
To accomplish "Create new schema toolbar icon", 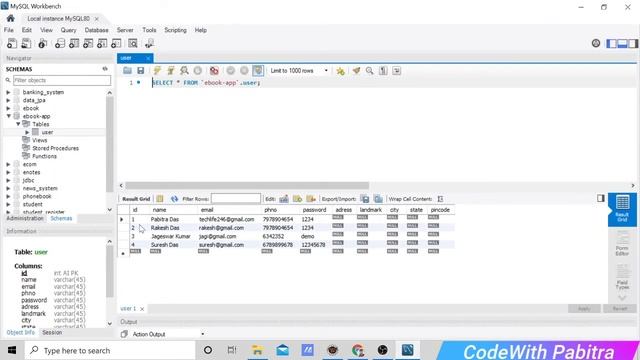I will coord(60,43).
